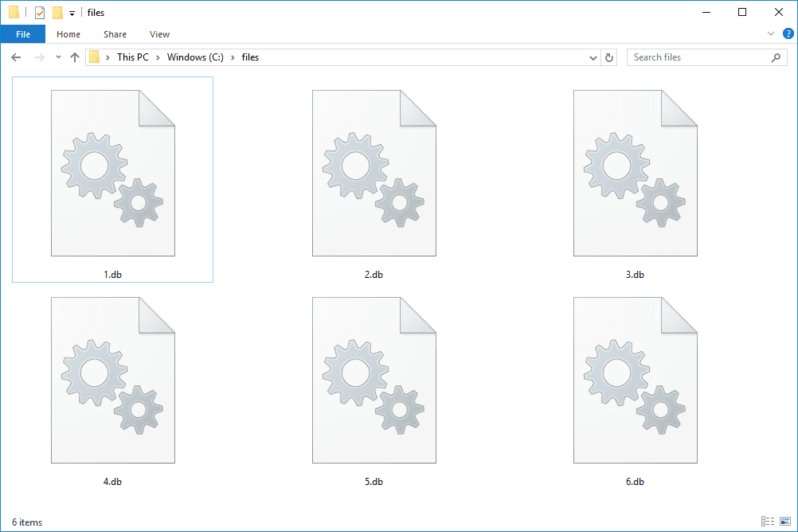Navigate to This PC via breadcrumb

click(133, 57)
